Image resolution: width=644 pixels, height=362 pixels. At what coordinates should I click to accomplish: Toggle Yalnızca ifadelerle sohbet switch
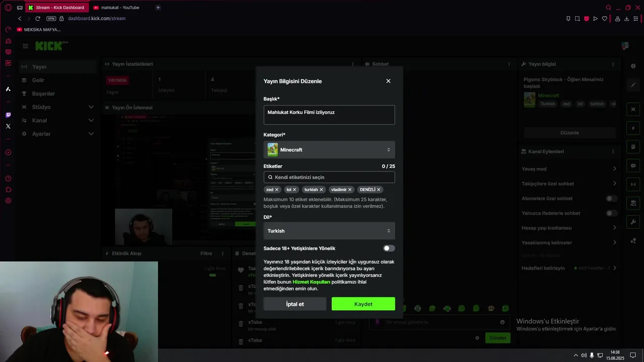point(611,213)
